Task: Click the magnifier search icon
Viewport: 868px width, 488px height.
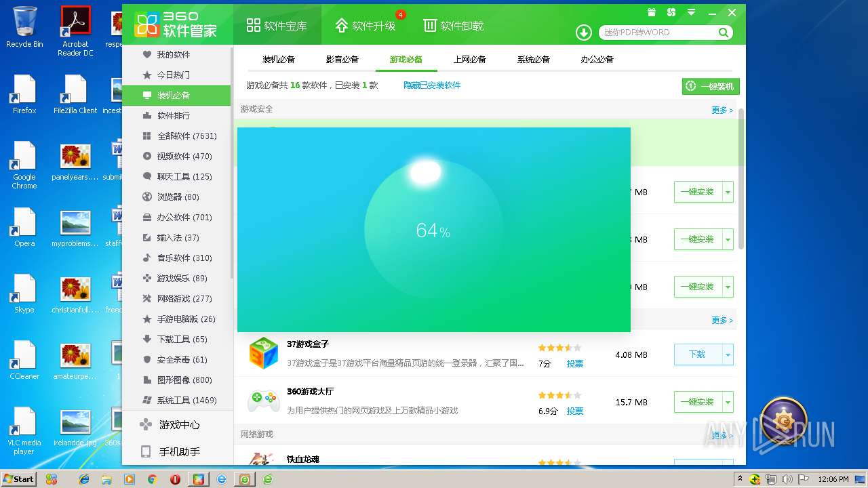Action: [724, 32]
